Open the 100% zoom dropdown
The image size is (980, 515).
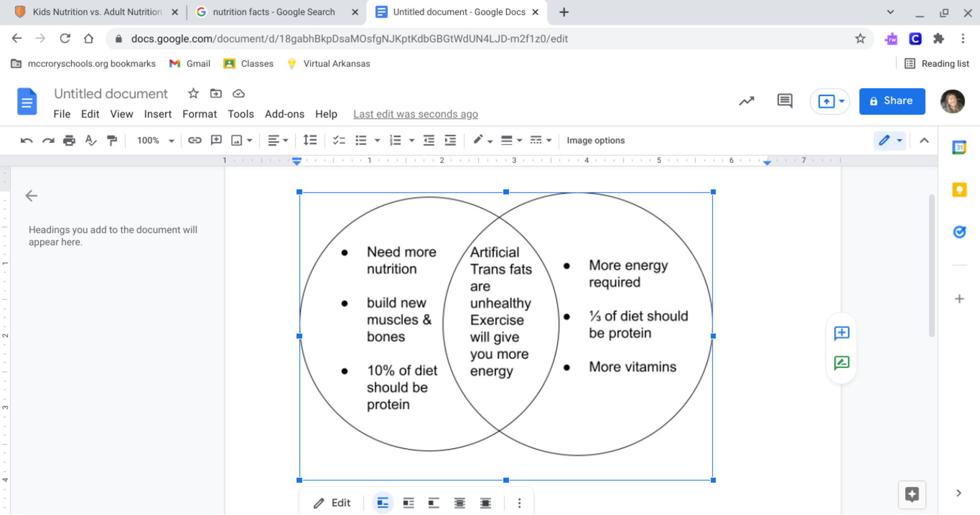point(155,141)
